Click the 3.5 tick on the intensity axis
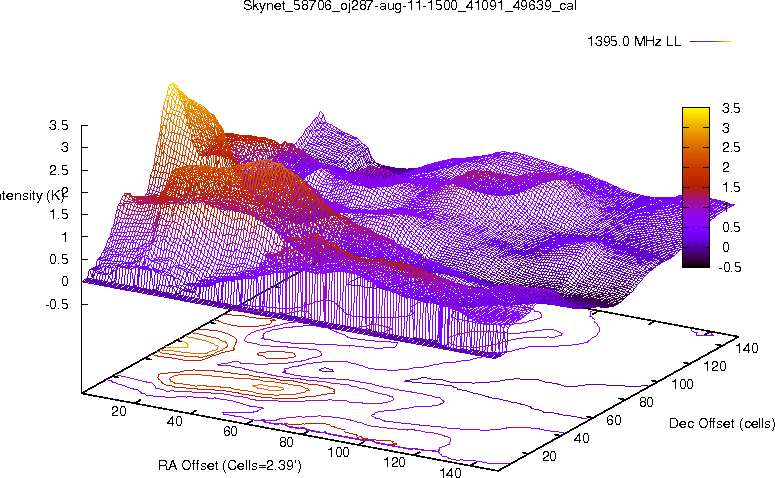This screenshot has width=775, height=478. click(x=58, y=126)
